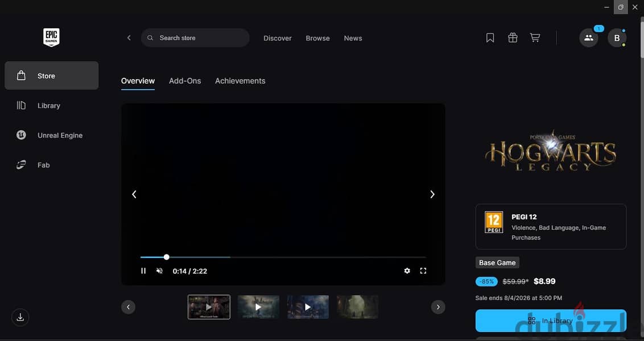This screenshot has width=644, height=341.
Task: Open the Downloads icon in sidebar
Action: pyautogui.click(x=20, y=317)
